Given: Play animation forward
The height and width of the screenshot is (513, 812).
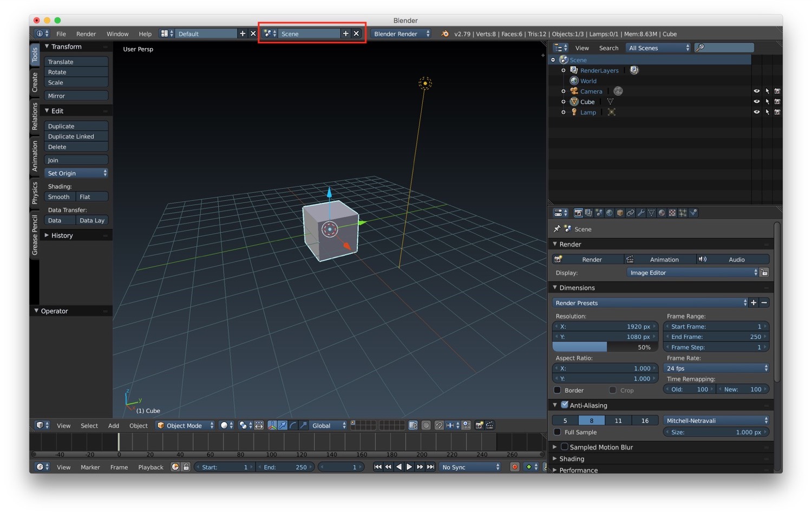Looking at the screenshot, I should coord(409,467).
